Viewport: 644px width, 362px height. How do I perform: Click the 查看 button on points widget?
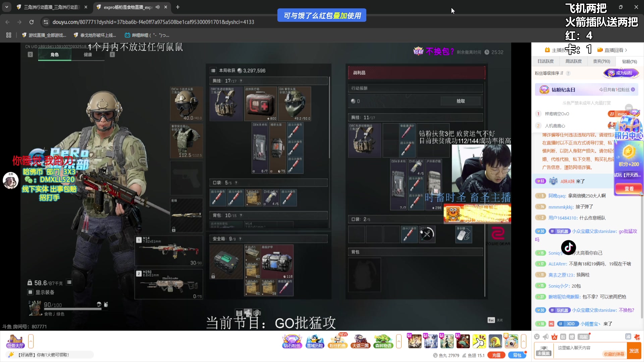(629, 189)
